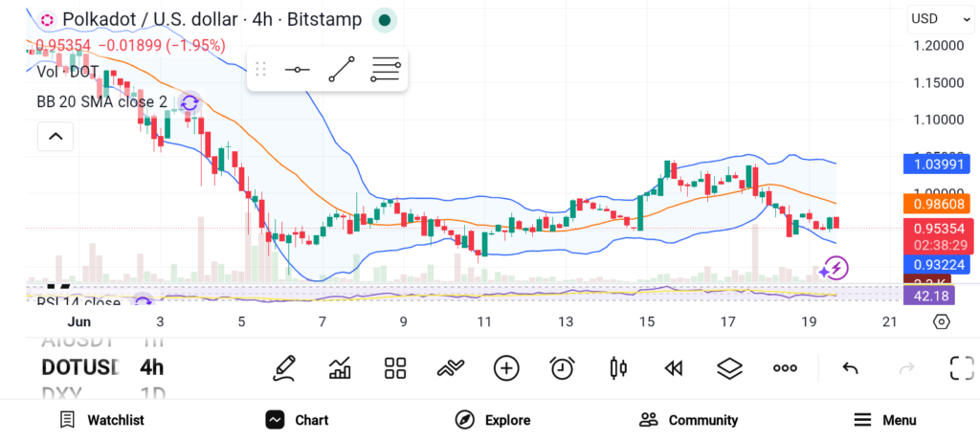Viewport: 980px width, 441px height.
Task: Select the pencil drawing tool
Action: 283,368
